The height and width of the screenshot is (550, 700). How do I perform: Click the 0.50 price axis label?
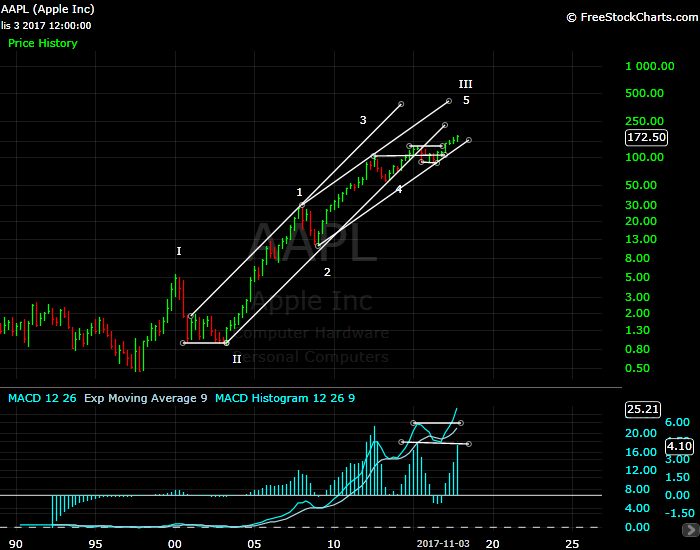click(x=637, y=368)
